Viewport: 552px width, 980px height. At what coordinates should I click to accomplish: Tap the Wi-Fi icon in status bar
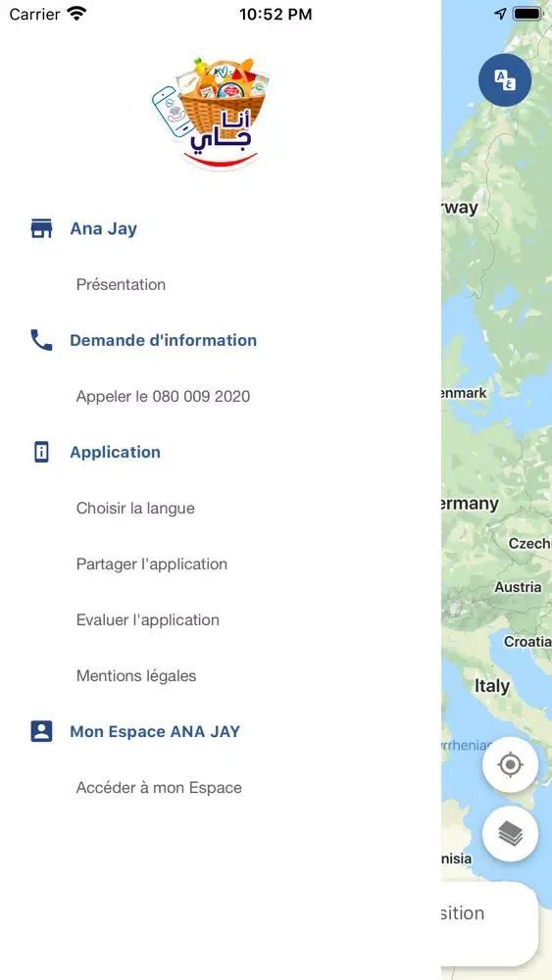[76, 14]
